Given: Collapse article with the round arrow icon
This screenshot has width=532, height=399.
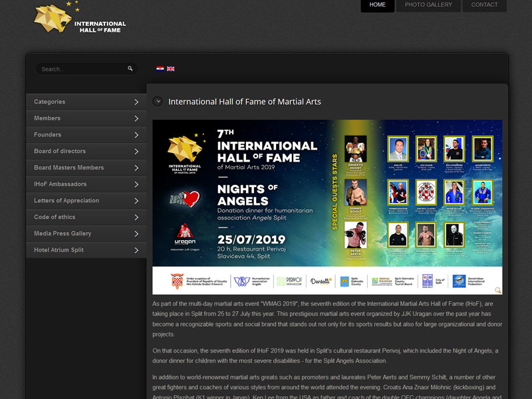Looking at the screenshot, I should pyautogui.click(x=158, y=102).
